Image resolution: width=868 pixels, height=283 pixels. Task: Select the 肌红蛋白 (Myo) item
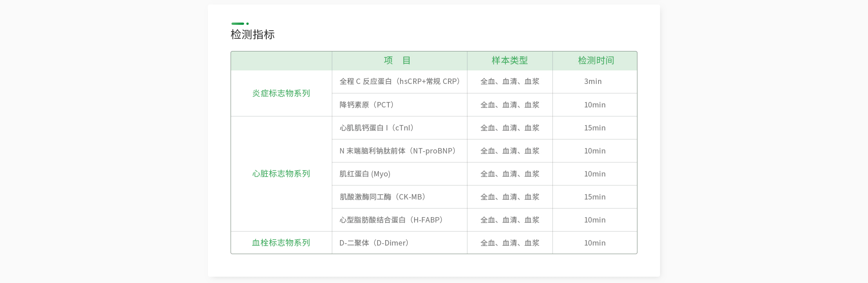pos(365,174)
